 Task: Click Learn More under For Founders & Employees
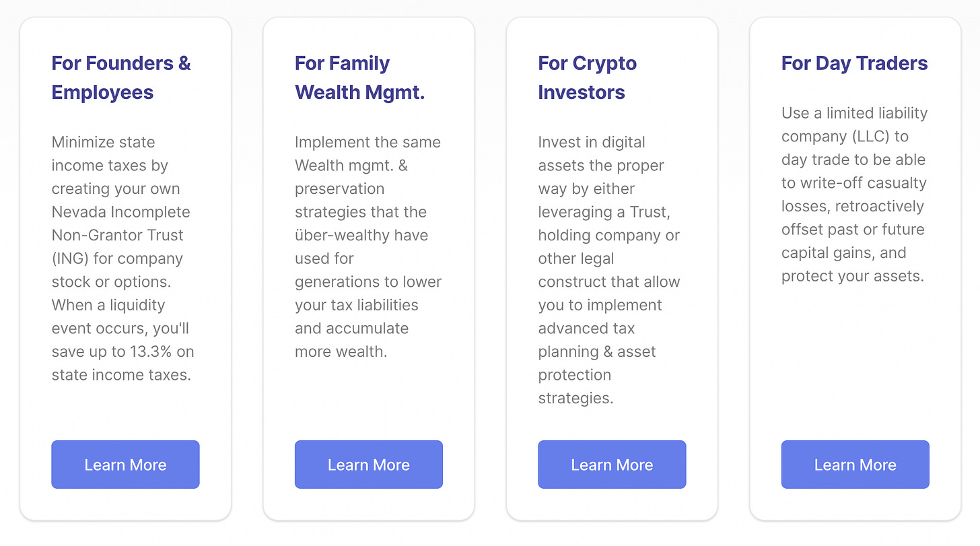[x=125, y=465]
